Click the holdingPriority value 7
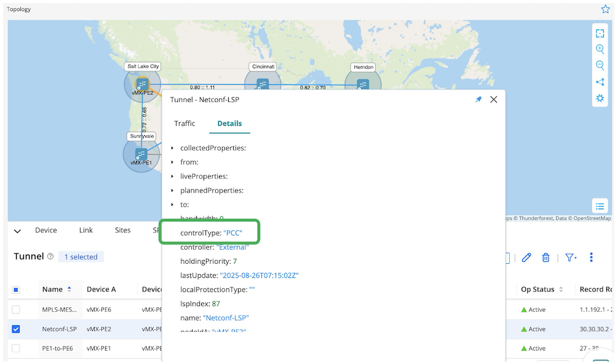Viewport: 615px width, 364px height. [235, 261]
